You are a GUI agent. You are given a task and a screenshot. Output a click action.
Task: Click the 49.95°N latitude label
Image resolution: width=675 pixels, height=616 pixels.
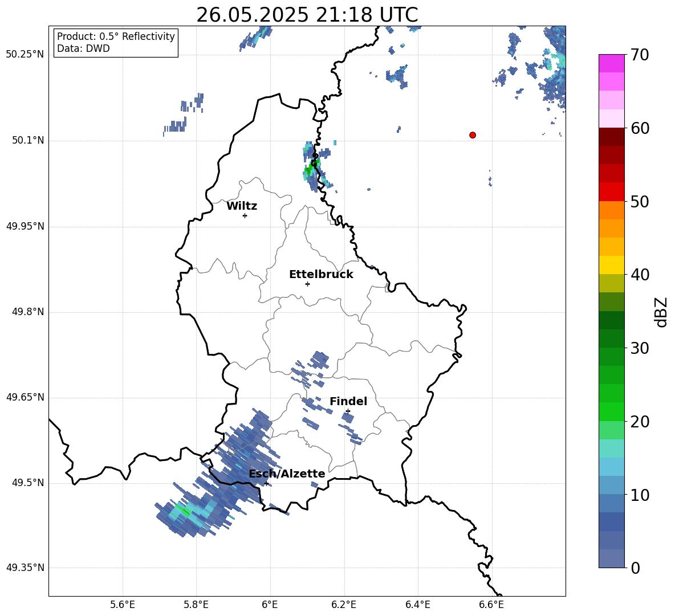click(x=25, y=226)
